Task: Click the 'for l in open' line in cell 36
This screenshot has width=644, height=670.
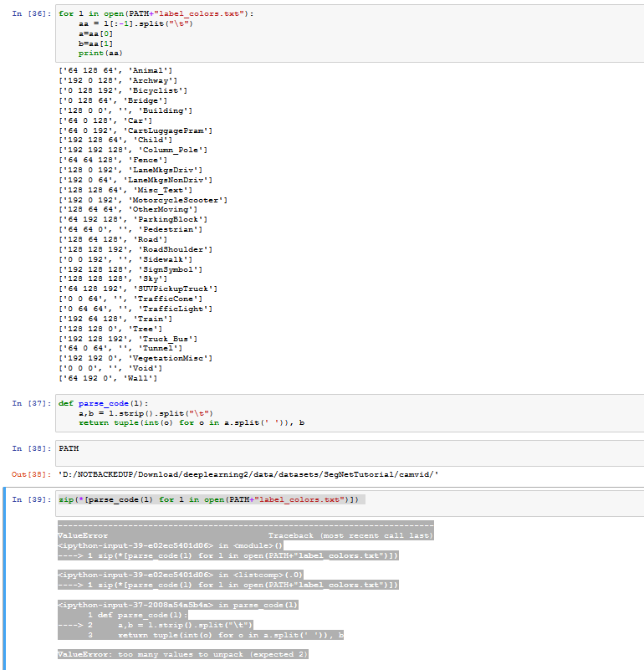Action: tap(157, 14)
